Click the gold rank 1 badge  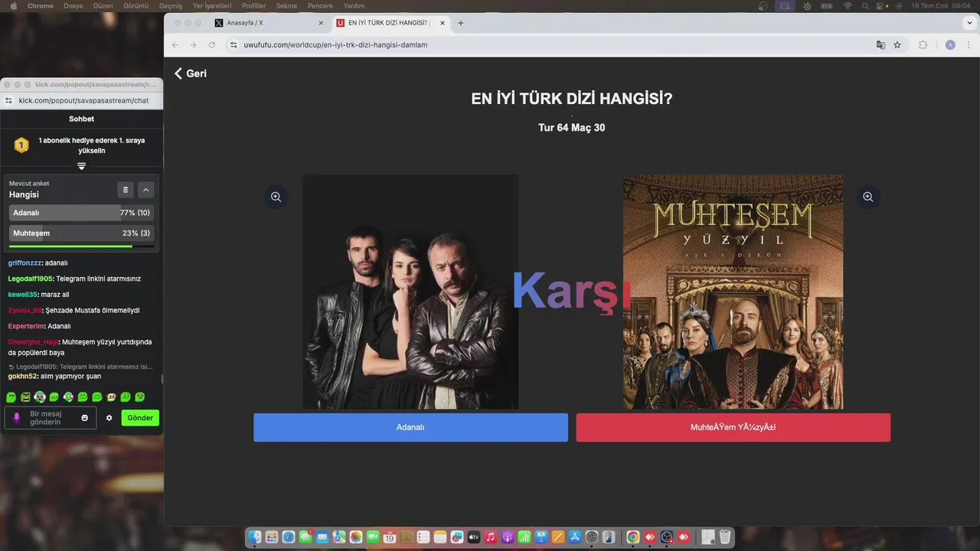coord(21,145)
